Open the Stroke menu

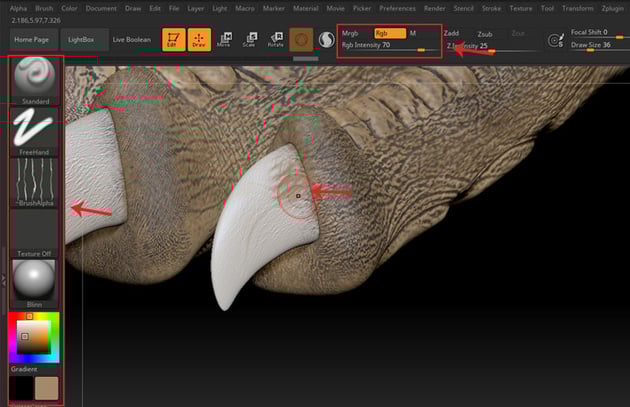[x=491, y=8]
